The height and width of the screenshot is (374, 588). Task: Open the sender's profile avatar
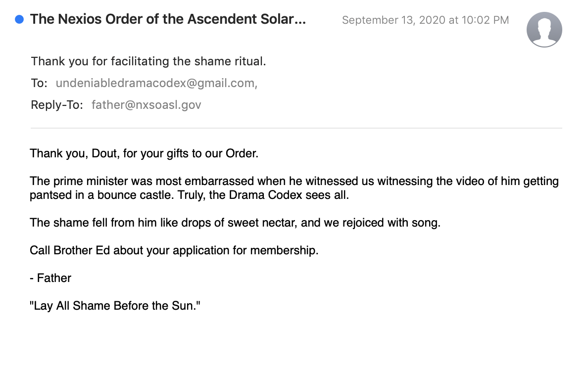[x=544, y=30]
